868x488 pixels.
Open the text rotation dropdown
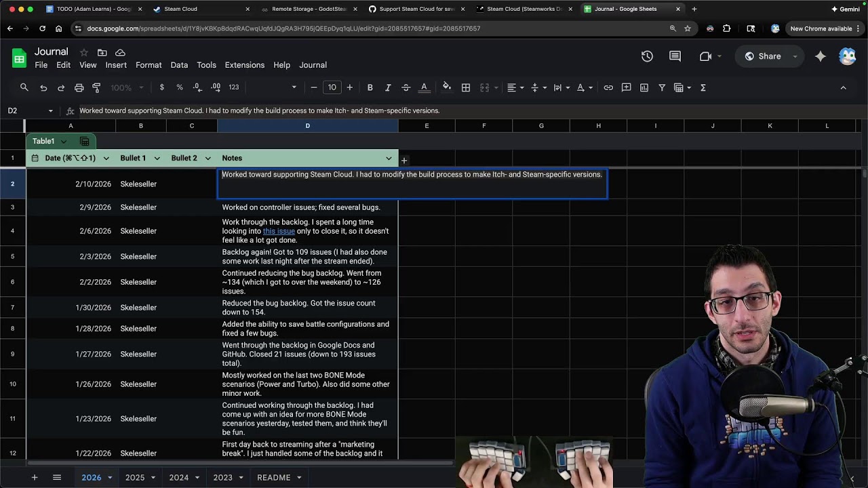coord(584,87)
